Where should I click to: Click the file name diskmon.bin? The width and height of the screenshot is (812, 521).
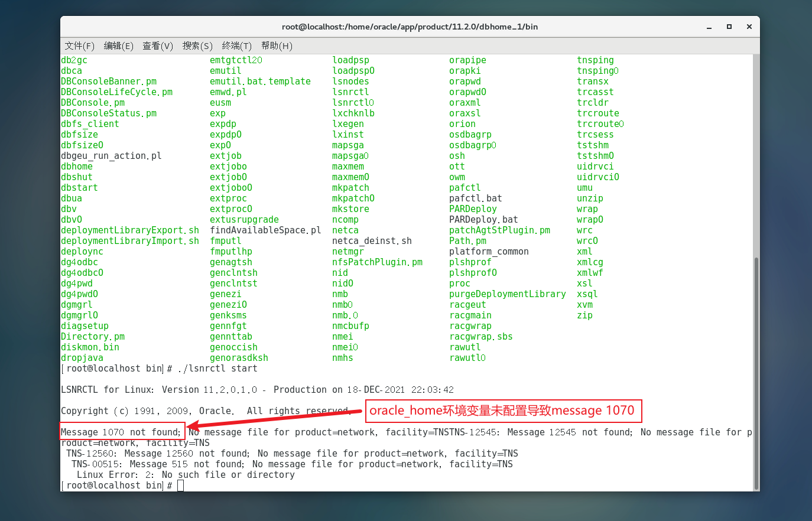click(x=90, y=347)
